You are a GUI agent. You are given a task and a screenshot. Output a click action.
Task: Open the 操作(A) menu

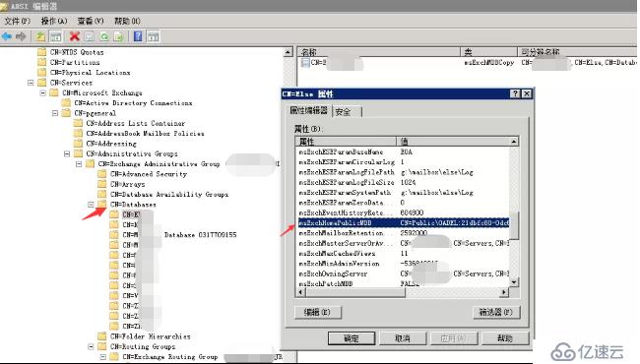pyautogui.click(x=54, y=21)
